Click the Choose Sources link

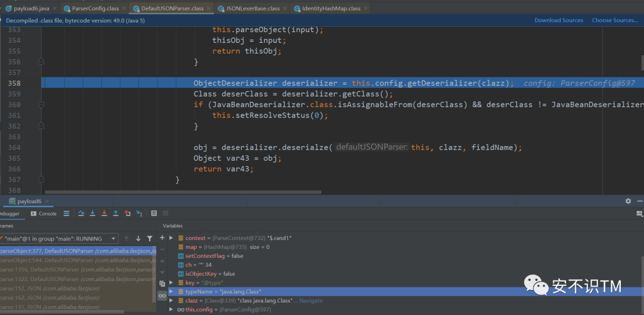pyautogui.click(x=615, y=20)
